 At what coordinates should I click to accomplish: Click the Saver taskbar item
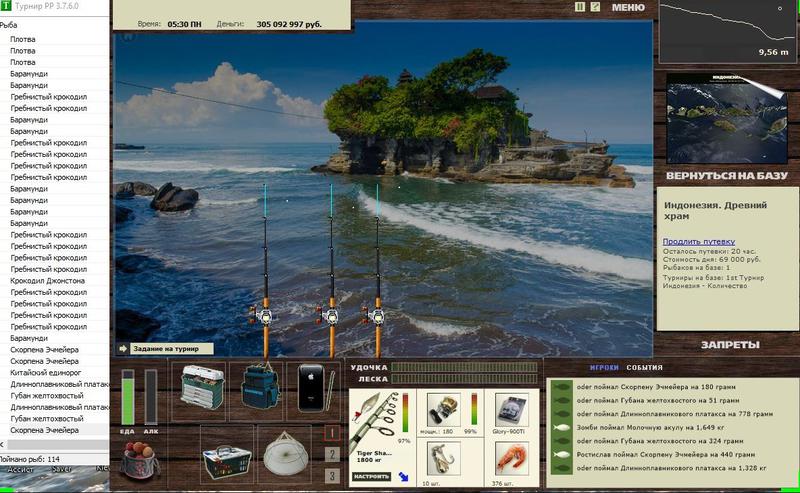[x=62, y=469]
